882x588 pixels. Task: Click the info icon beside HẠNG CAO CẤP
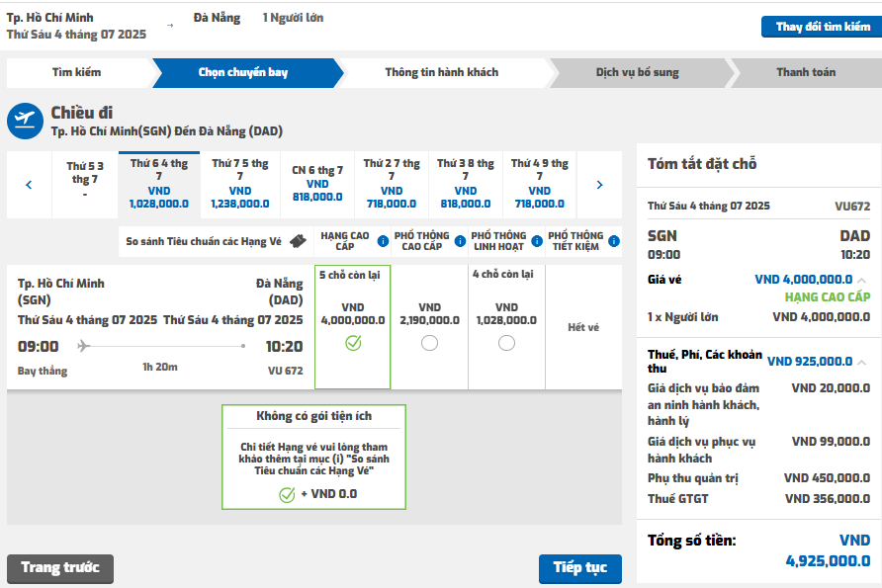(383, 241)
